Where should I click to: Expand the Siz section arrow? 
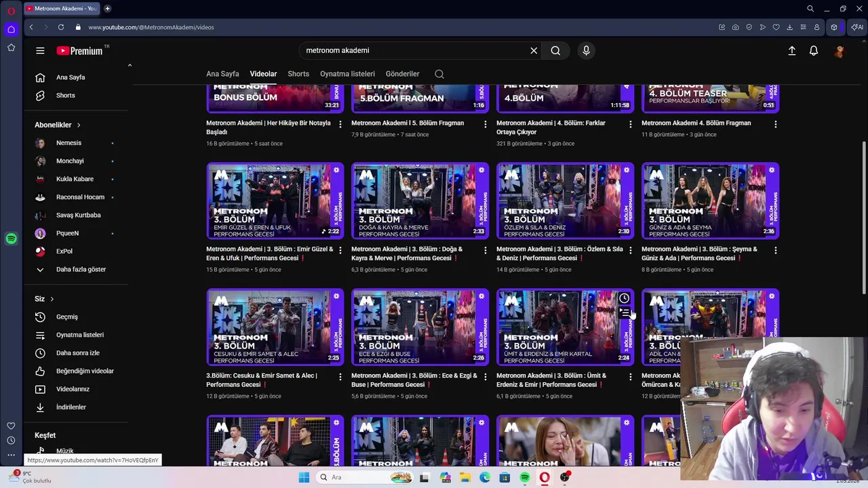(x=52, y=299)
